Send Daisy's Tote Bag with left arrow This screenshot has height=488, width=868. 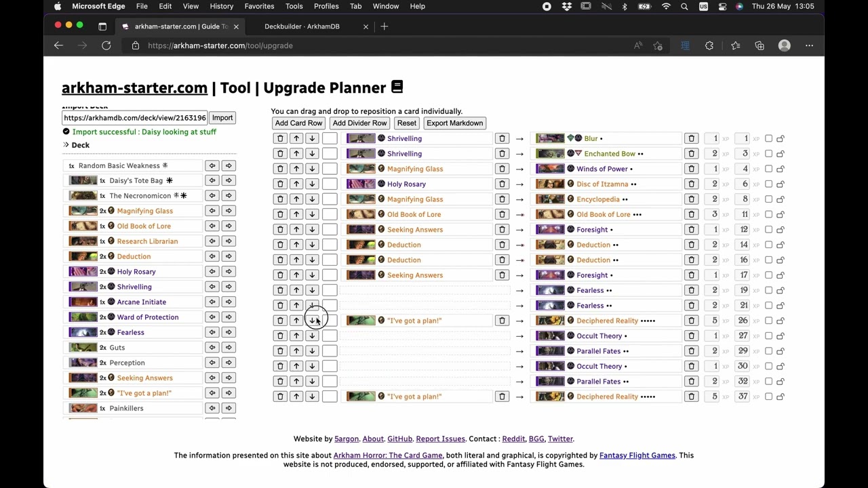212,180
